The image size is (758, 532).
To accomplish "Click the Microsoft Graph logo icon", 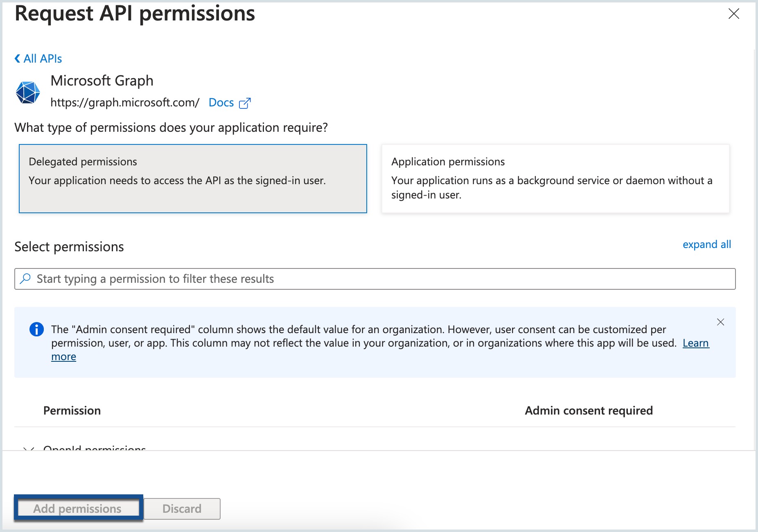I will [28, 92].
